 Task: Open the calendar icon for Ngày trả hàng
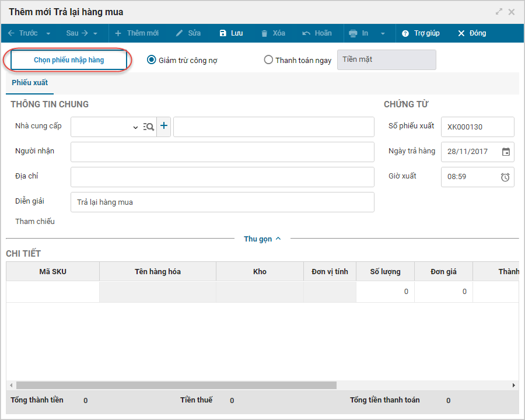pos(506,152)
